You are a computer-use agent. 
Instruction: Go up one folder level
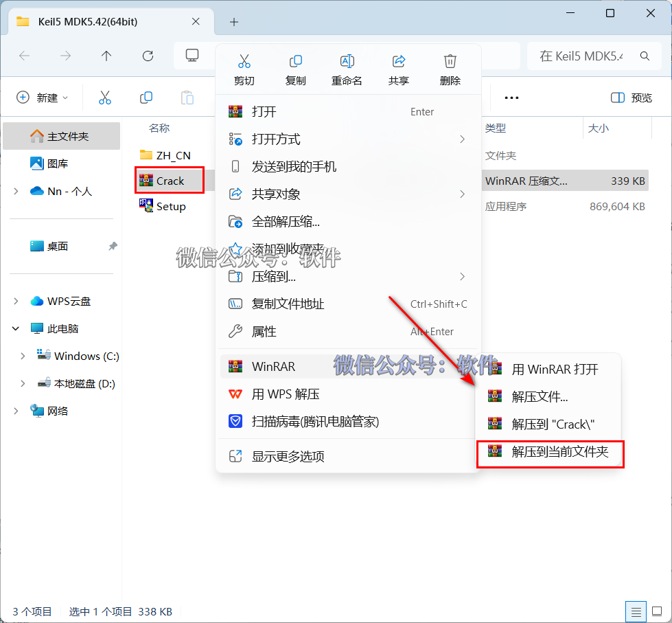click(106, 56)
